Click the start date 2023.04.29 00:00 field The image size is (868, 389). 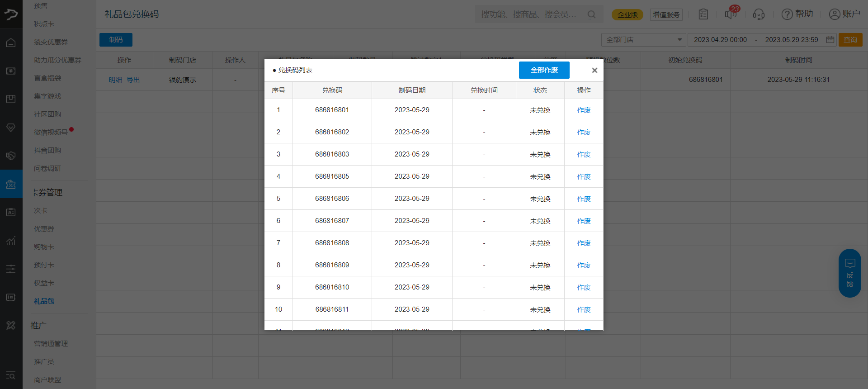tap(720, 40)
